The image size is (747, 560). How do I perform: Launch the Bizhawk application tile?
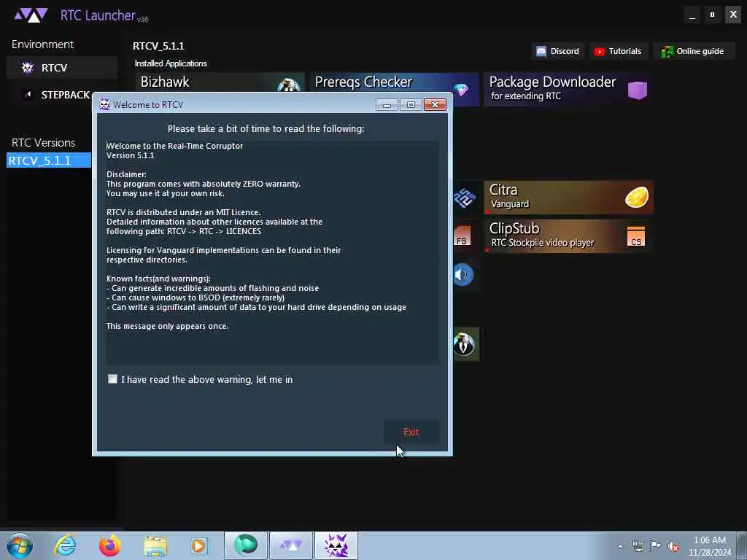point(220,82)
